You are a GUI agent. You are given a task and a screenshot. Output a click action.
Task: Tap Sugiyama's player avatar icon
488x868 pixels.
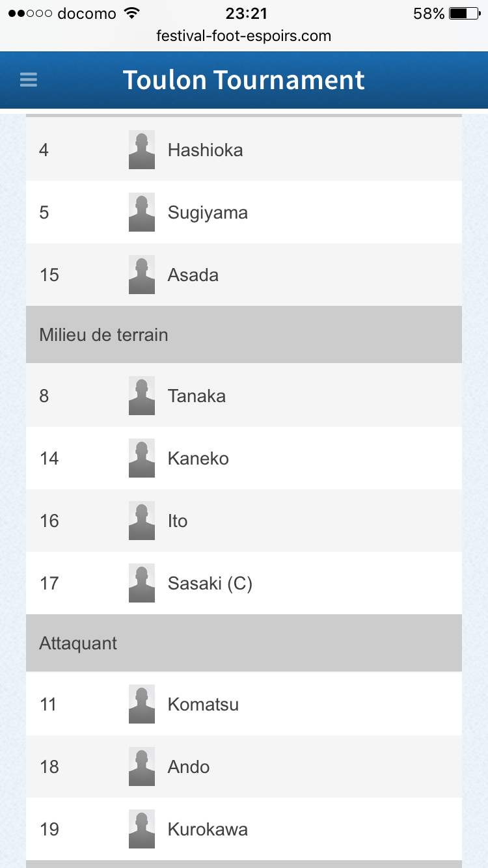pyautogui.click(x=142, y=212)
